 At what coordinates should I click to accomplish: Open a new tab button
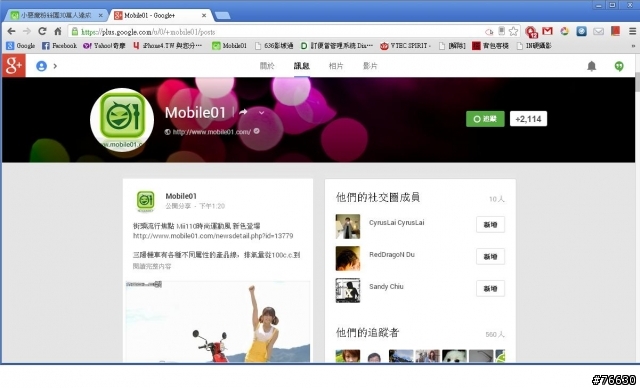pos(222,16)
